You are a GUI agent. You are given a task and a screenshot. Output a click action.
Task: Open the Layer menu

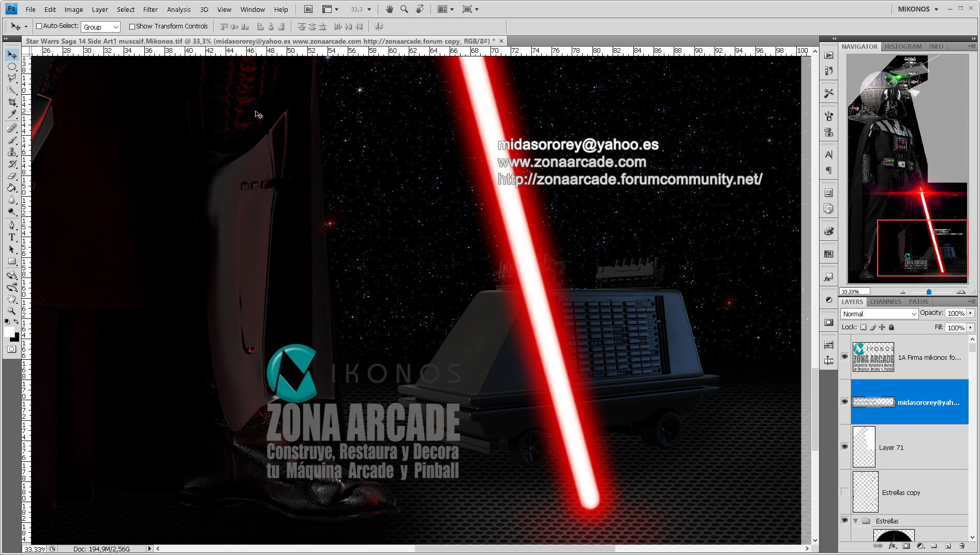(x=100, y=9)
